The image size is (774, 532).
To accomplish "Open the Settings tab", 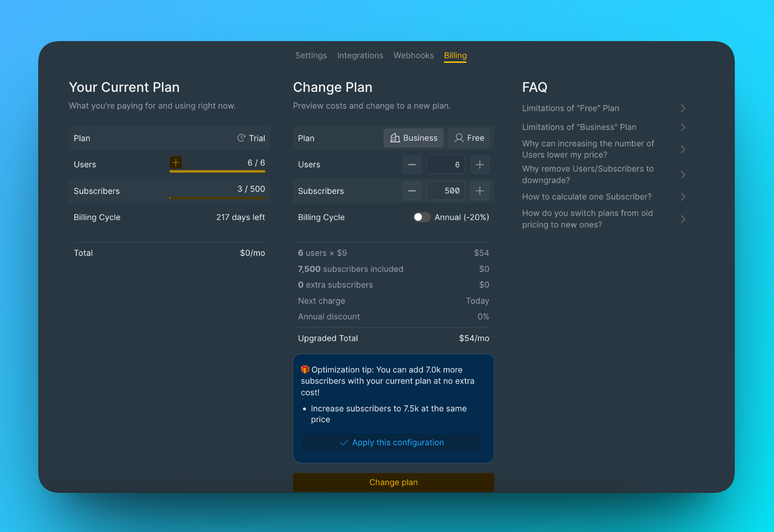I will (x=311, y=56).
